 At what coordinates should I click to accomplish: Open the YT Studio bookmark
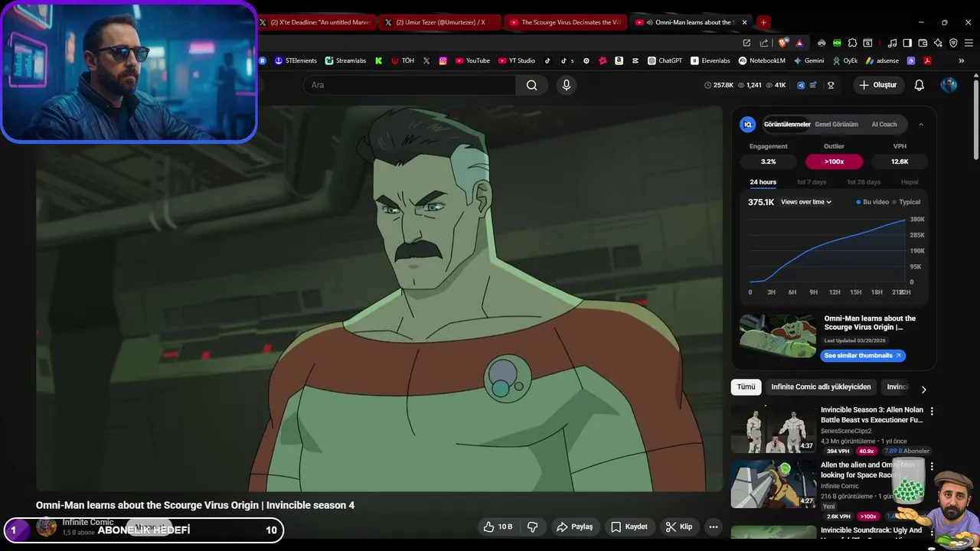517,60
